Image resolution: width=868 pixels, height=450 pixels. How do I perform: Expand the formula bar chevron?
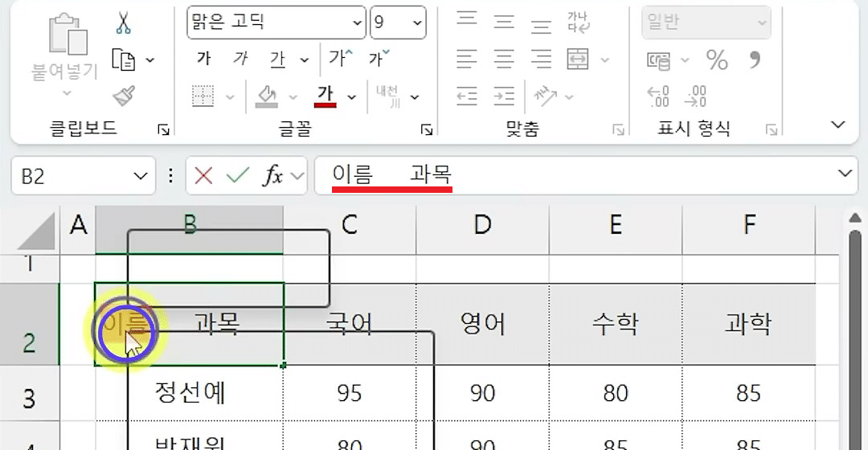845,174
